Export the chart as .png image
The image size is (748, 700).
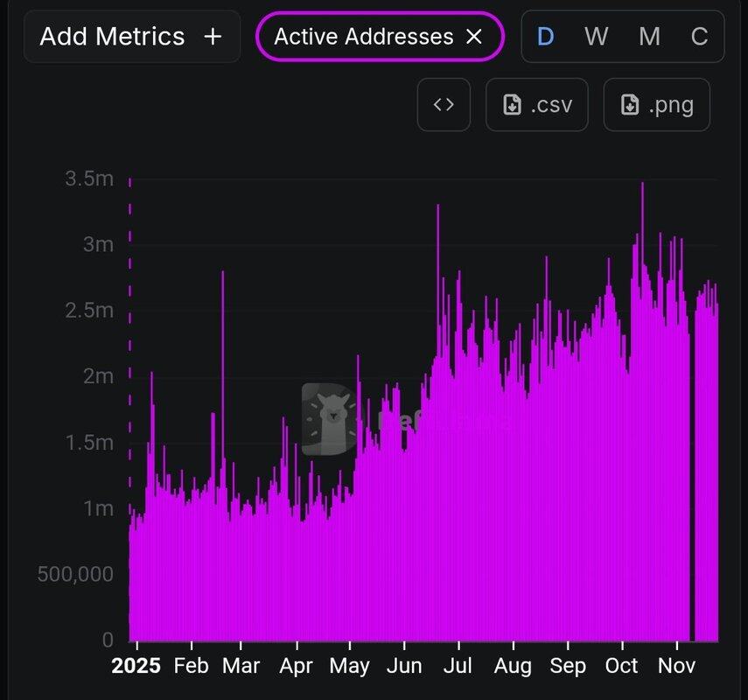[x=656, y=105]
